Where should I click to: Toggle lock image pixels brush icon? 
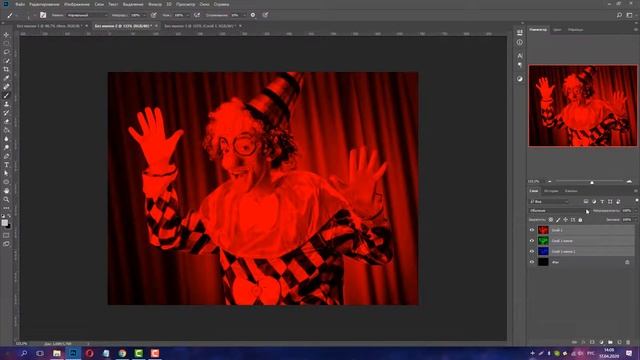(558, 220)
